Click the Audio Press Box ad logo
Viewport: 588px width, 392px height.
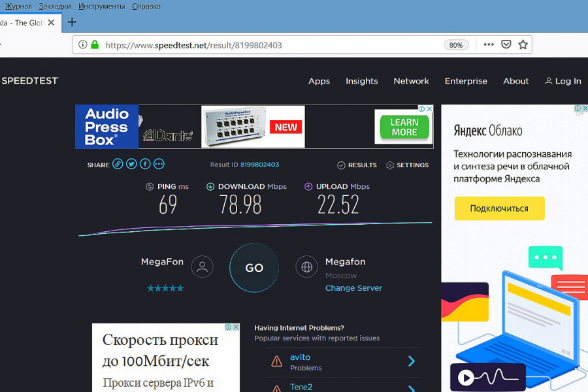[107, 127]
